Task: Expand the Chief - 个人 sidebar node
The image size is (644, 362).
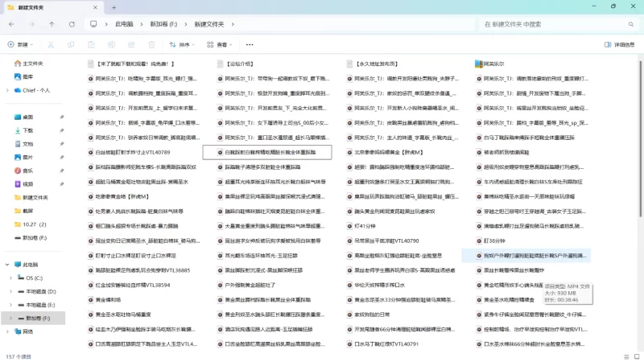Action: (x=7, y=90)
